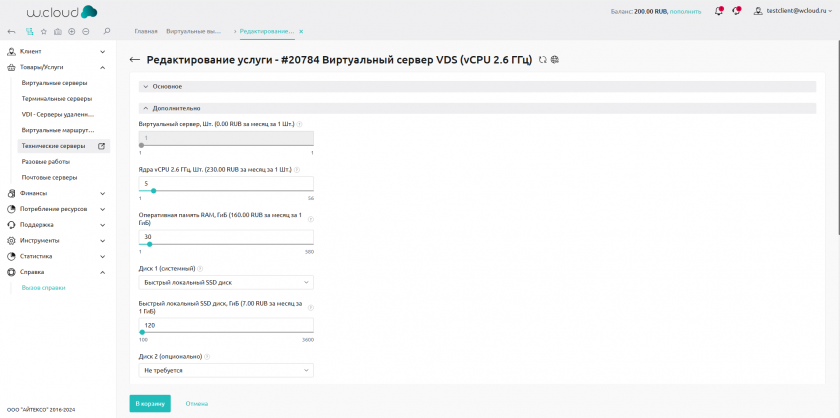This screenshot has height=418, width=840.
Task: Expand the Основное section
Action: pyautogui.click(x=145, y=87)
